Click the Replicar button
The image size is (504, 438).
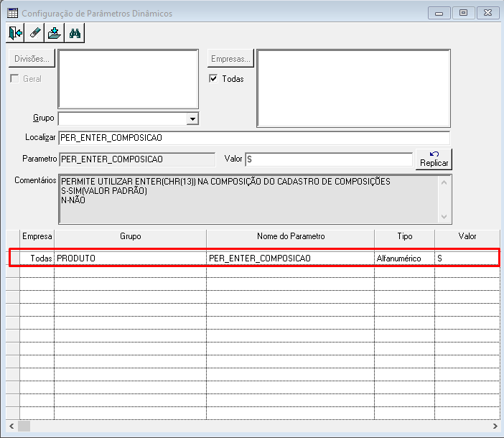coord(434,159)
